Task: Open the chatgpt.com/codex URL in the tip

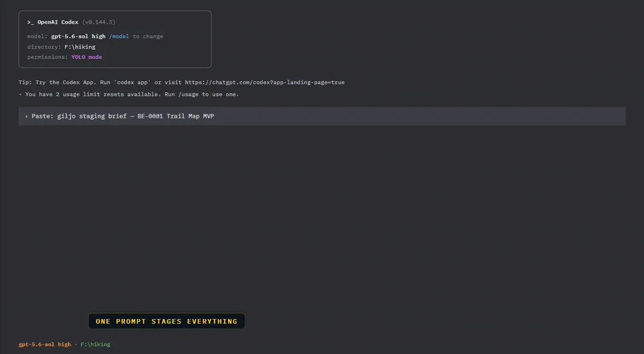Action: coord(264,82)
